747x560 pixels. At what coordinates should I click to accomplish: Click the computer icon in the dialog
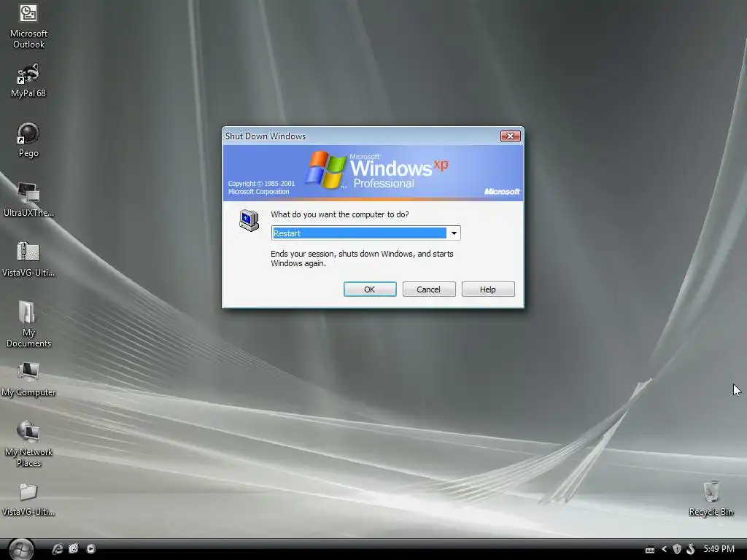(249, 220)
